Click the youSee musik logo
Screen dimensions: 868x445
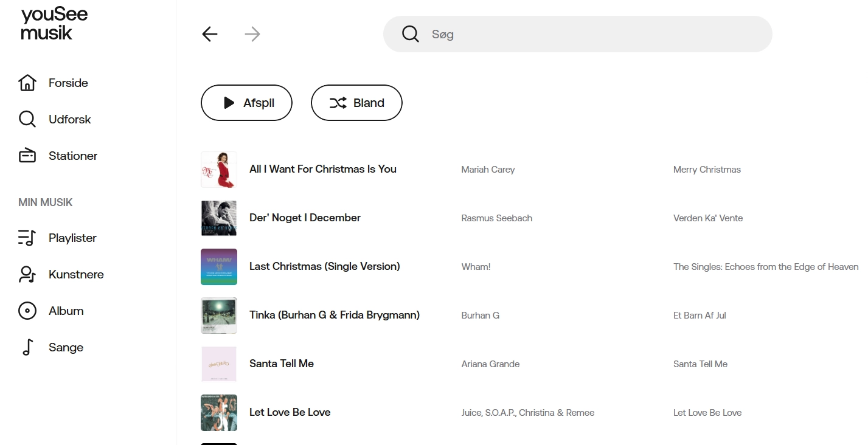pyautogui.click(x=54, y=24)
